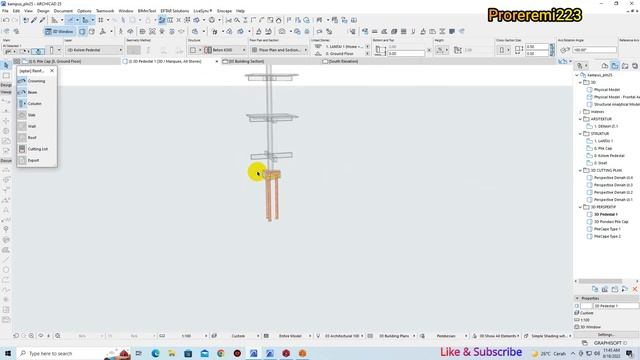Select the Marquee tool in toolbox
Screen dimensions: 640x360
(6, 76)
